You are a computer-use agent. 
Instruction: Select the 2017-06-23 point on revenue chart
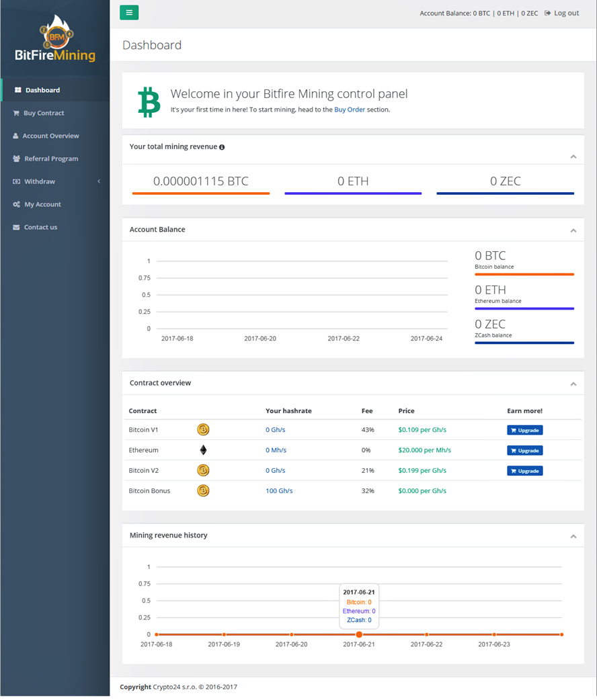click(x=494, y=634)
